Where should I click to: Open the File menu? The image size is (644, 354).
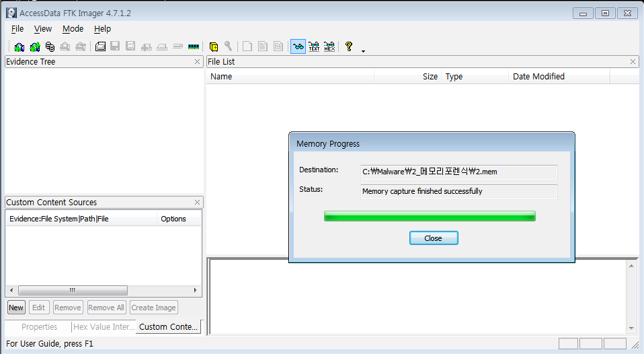click(x=17, y=29)
